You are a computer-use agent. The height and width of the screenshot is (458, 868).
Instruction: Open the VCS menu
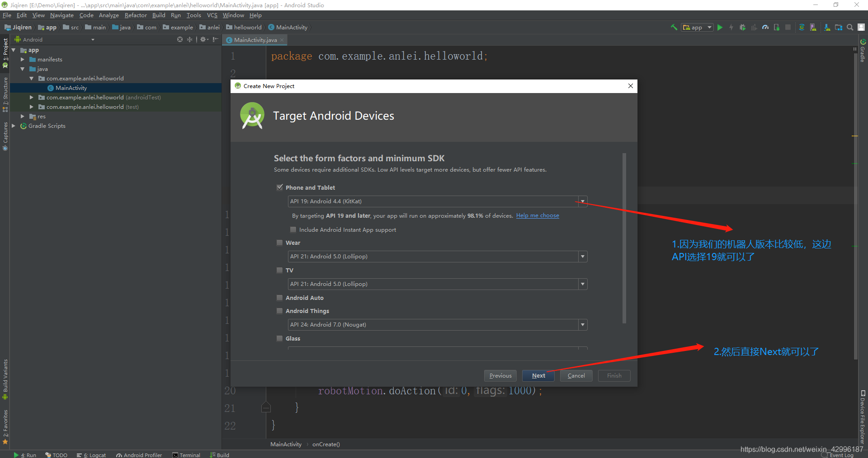212,15
